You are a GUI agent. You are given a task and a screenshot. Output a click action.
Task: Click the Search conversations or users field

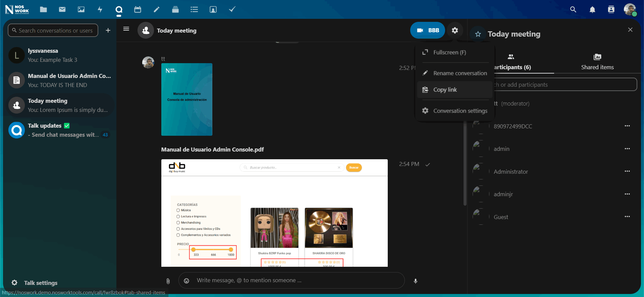click(53, 30)
